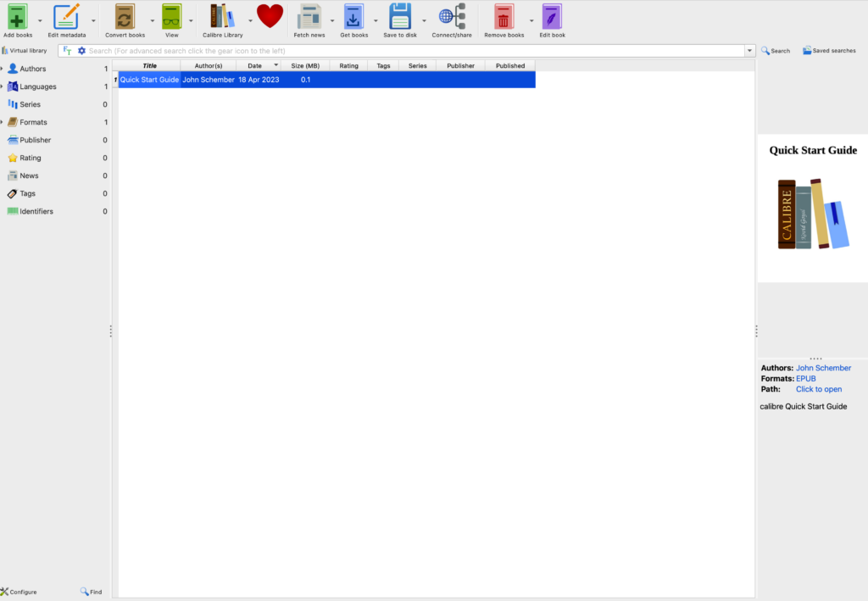Open the search history dropdown arrow

pos(749,51)
